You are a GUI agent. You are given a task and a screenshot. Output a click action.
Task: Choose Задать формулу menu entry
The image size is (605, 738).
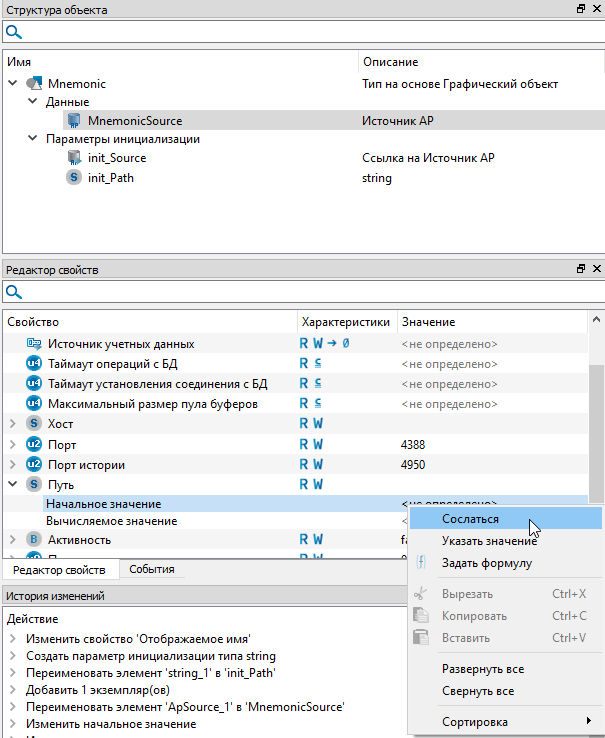486,563
